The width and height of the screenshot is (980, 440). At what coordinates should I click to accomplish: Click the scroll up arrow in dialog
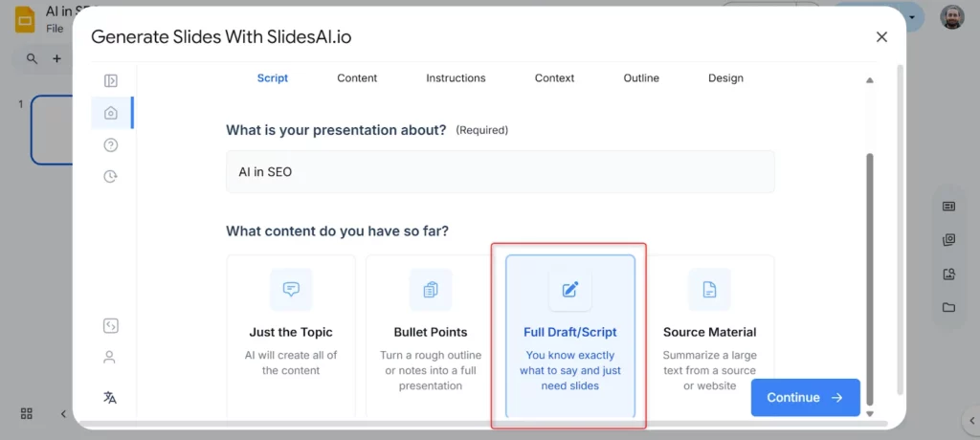click(869, 81)
